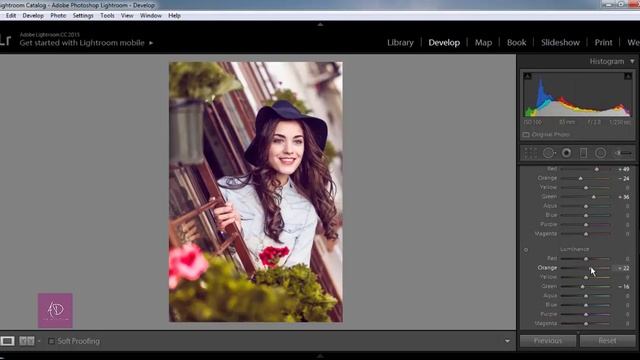Image resolution: width=640 pixels, height=360 pixels.
Task: Toggle highlight clipping indicator in histogram
Action: coord(628,76)
